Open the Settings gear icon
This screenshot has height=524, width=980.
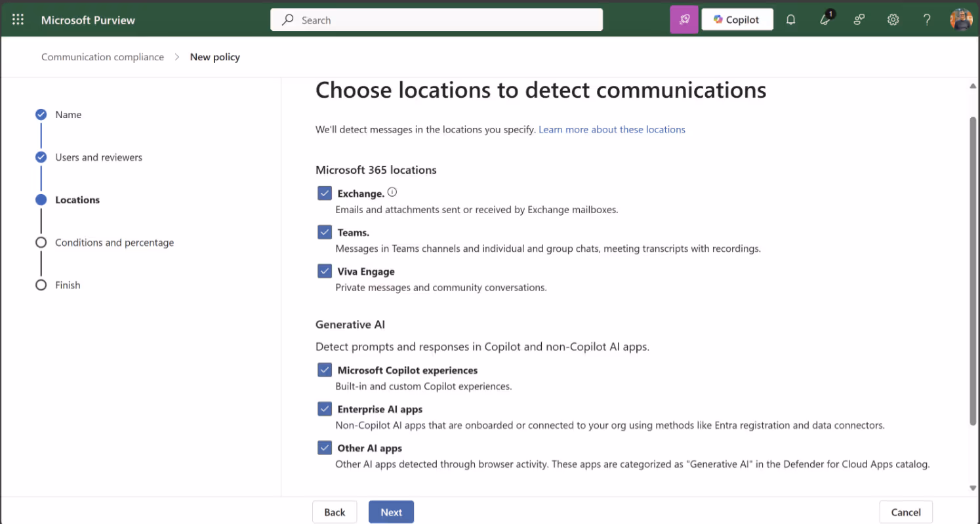[x=893, y=20]
